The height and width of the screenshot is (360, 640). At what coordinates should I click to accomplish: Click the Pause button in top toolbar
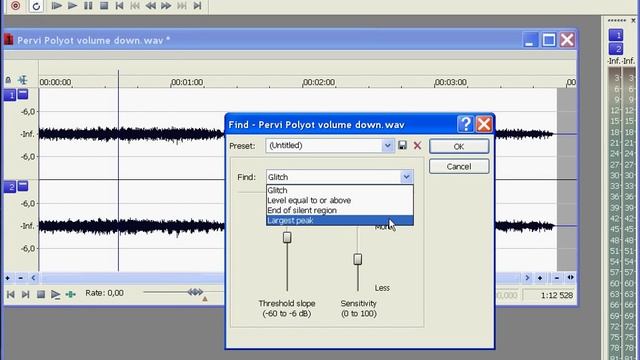[88, 6]
